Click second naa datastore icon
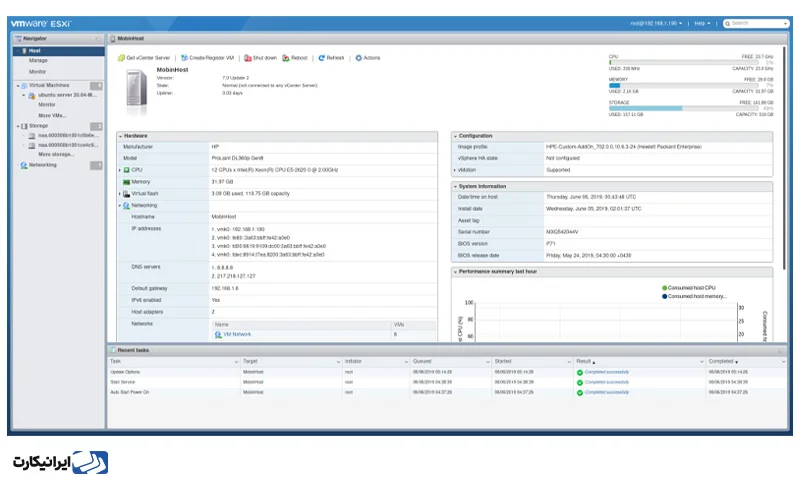 coord(32,145)
